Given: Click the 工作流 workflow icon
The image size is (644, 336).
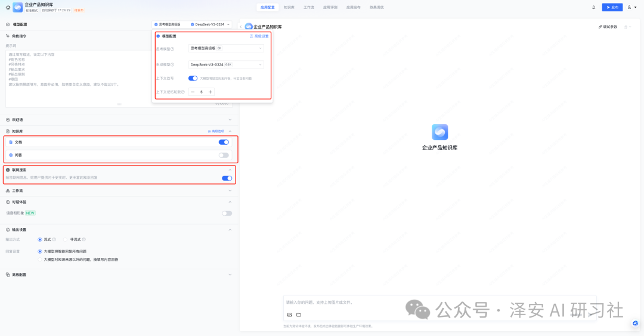Looking at the screenshot, I should pos(8,191).
